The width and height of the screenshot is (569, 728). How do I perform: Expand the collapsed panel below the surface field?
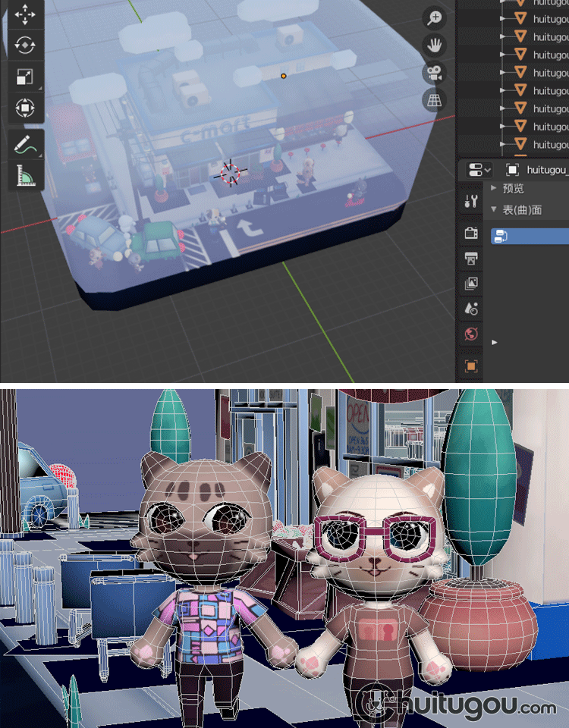pos(494,342)
